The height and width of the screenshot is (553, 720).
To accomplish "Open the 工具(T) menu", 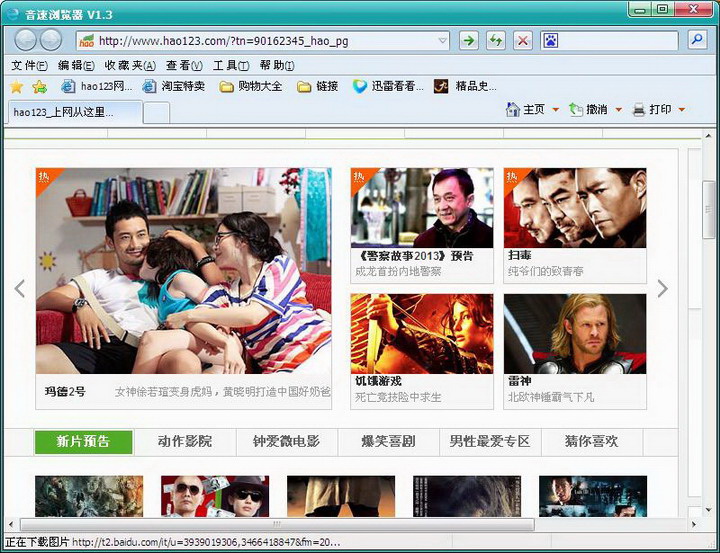I will coord(231,66).
